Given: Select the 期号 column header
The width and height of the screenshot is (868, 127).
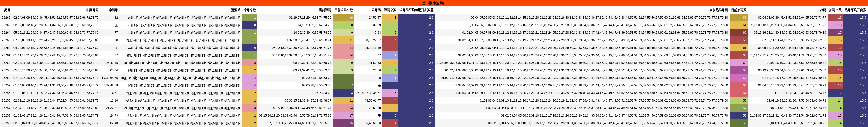Looking at the screenshot, I should (x=7, y=10).
